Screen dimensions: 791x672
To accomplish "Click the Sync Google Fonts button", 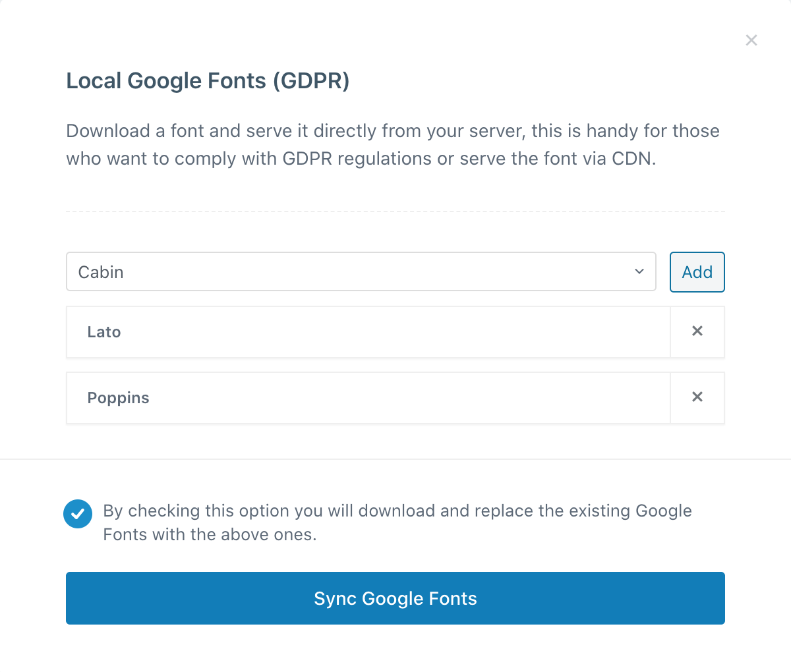I will 395,598.
